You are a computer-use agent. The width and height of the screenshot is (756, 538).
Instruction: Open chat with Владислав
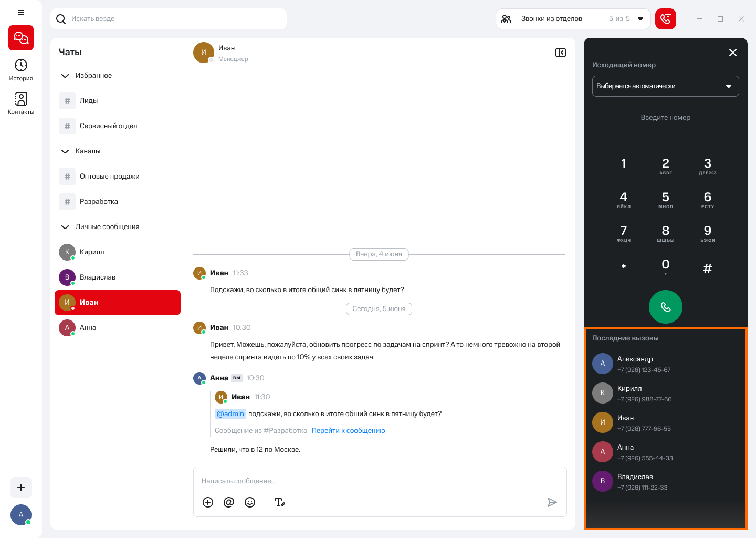98,277
